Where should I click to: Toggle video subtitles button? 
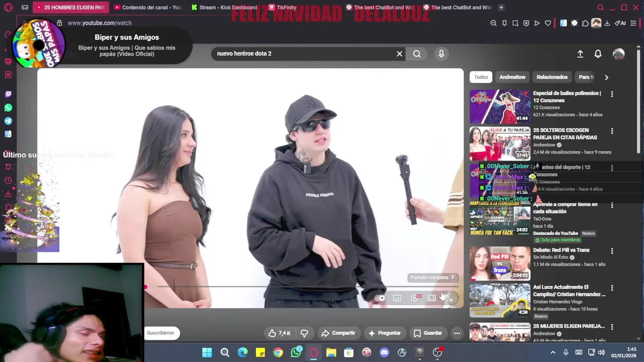(x=397, y=298)
